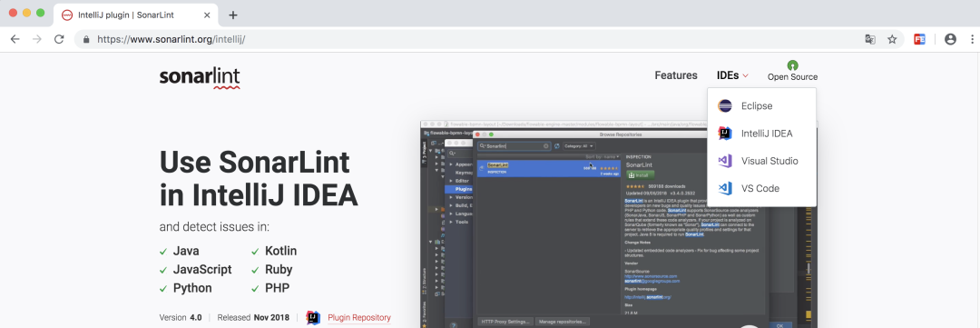
Task: Select Eclipse from the IDEs menu
Action: tap(761, 105)
